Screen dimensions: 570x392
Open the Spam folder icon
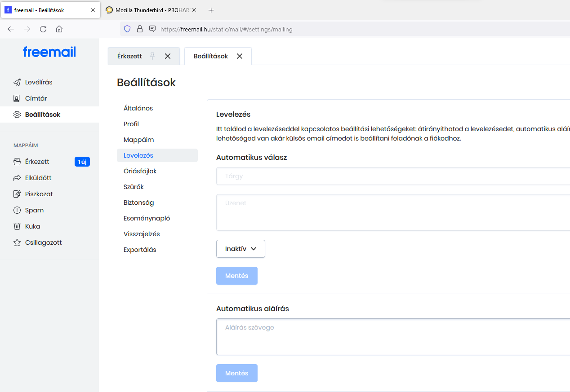(x=17, y=210)
